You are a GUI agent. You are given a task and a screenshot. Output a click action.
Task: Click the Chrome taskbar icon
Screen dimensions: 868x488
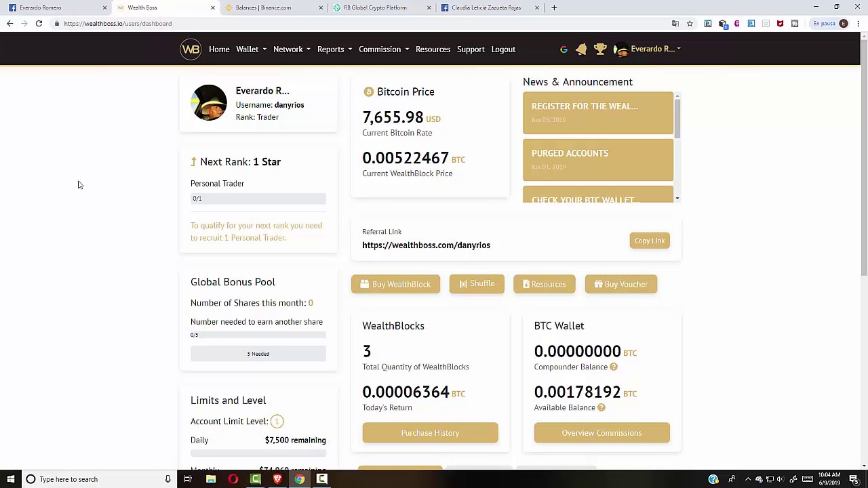click(x=300, y=479)
